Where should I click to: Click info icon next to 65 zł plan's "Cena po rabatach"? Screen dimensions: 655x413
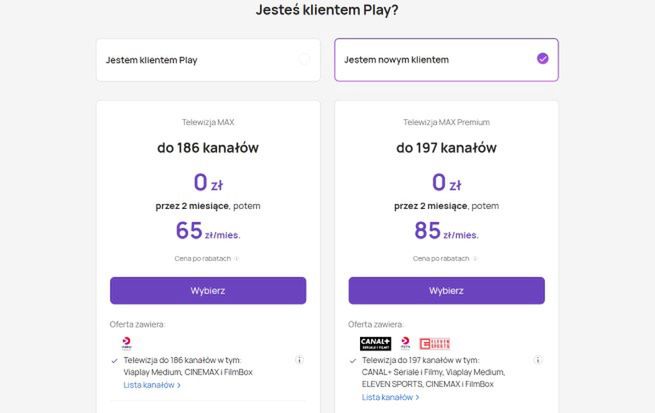coord(237,258)
